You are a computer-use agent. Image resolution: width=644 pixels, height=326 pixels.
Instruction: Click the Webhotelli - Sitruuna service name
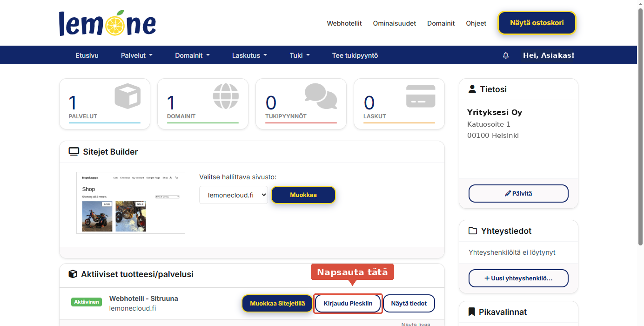(144, 299)
